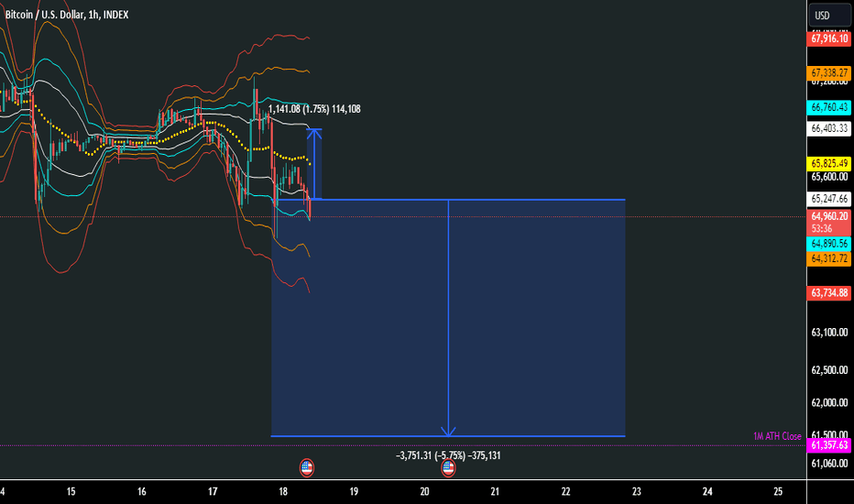Open the US flag event icon above date 18
The width and height of the screenshot is (854, 504).
click(307, 467)
